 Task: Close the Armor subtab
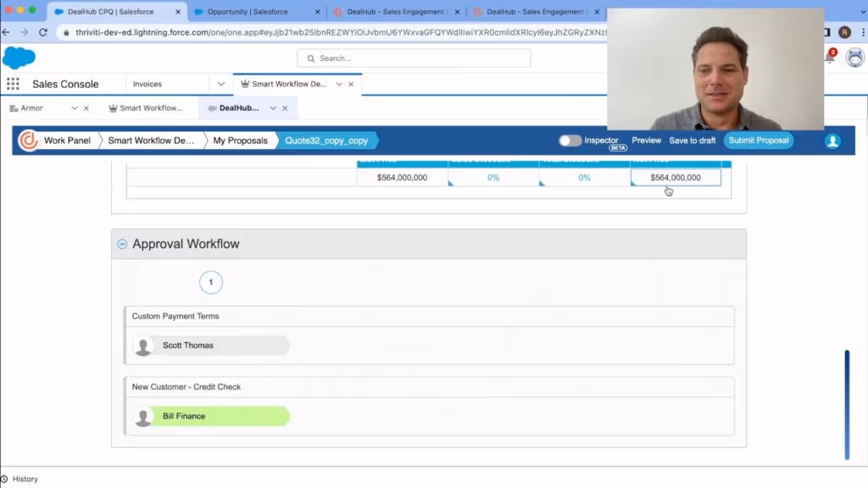tap(86, 108)
